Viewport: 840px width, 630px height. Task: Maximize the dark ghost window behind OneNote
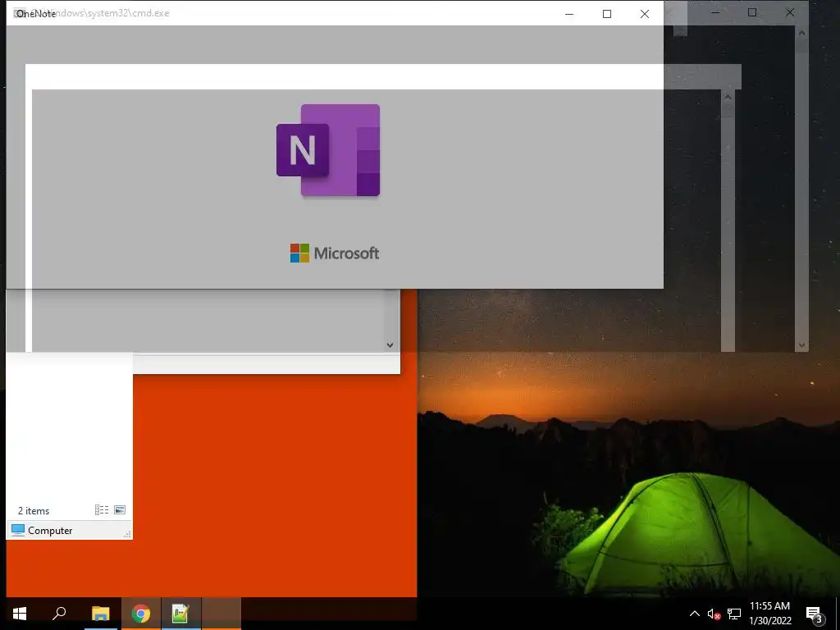tap(752, 12)
